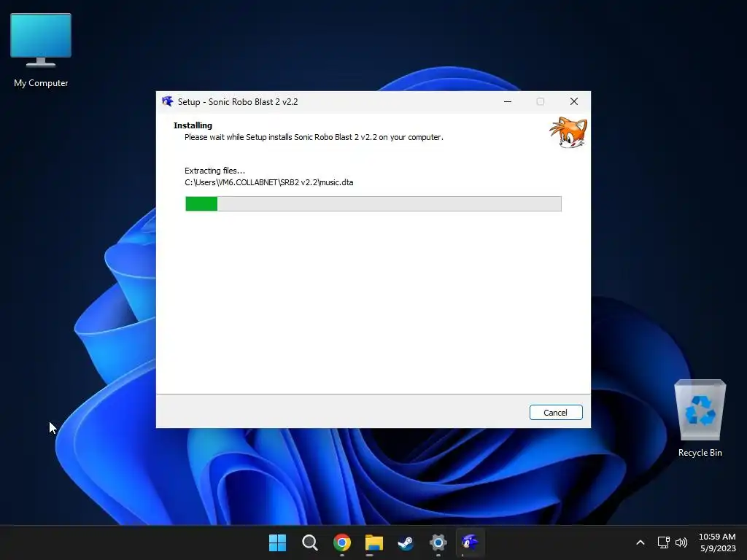Click the Sonic icon in the setup title bar
747x560 pixels.
167,101
